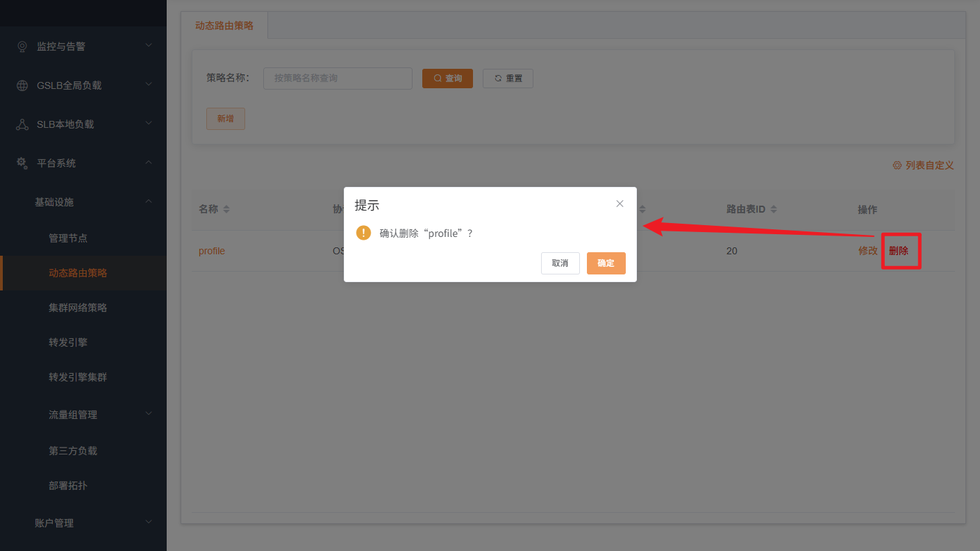Open the profile policy link

[212, 251]
